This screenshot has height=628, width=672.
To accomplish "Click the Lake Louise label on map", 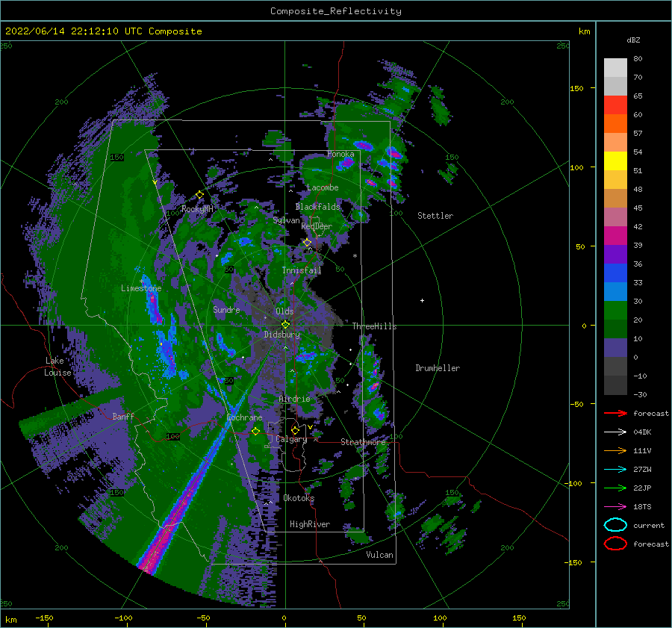I will (x=58, y=367).
